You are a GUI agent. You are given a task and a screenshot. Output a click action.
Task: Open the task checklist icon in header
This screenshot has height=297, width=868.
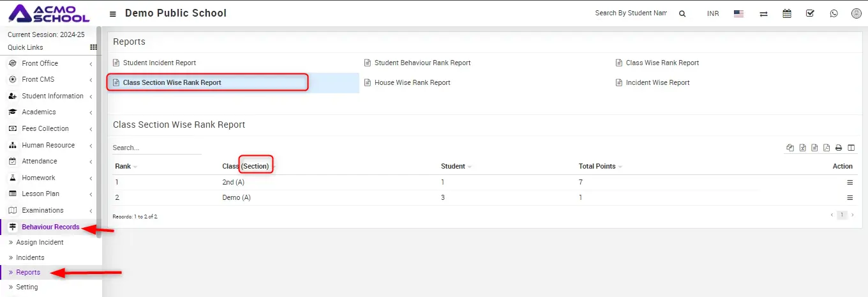810,13
